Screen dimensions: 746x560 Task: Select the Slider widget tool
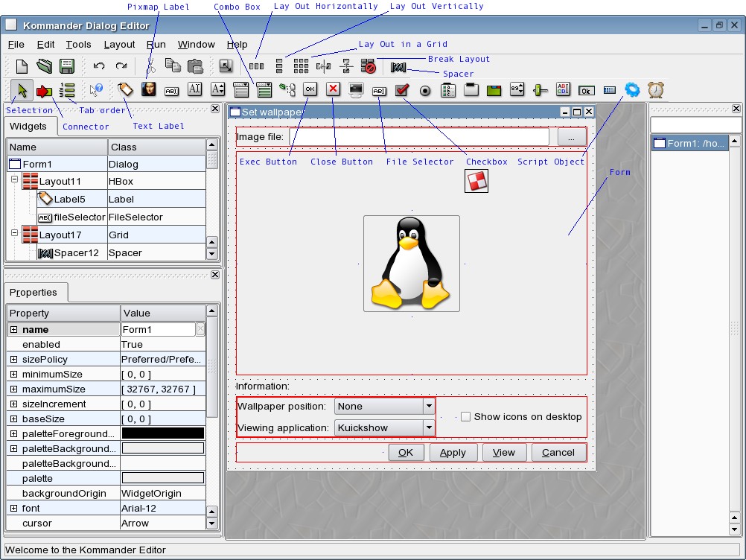[x=540, y=90]
